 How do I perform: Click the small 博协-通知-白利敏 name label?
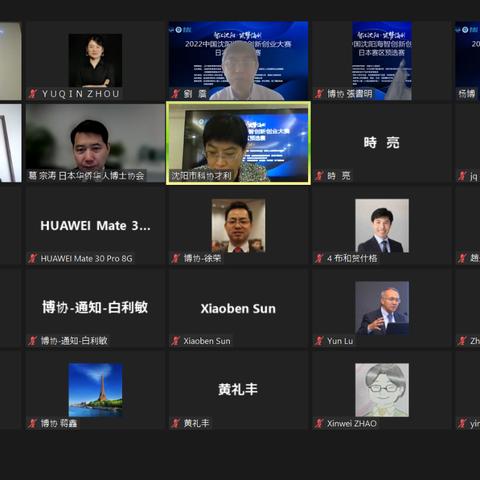click(74, 341)
